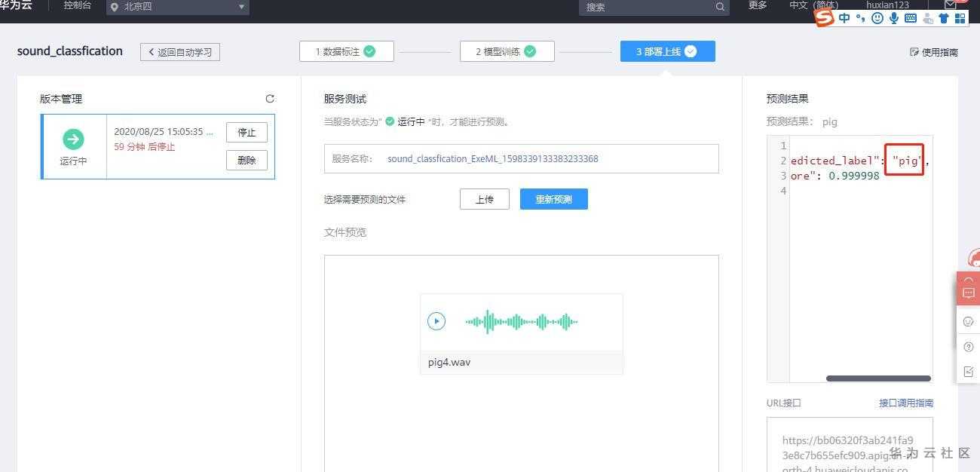Click the search magnifier icon

click(720, 7)
